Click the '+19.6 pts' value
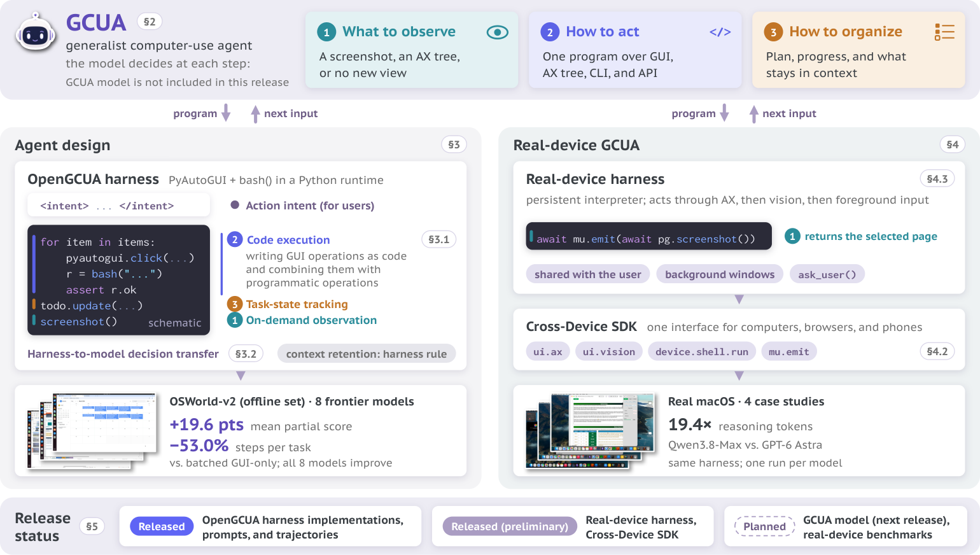Viewport: 980px width, 555px height. pyautogui.click(x=207, y=425)
